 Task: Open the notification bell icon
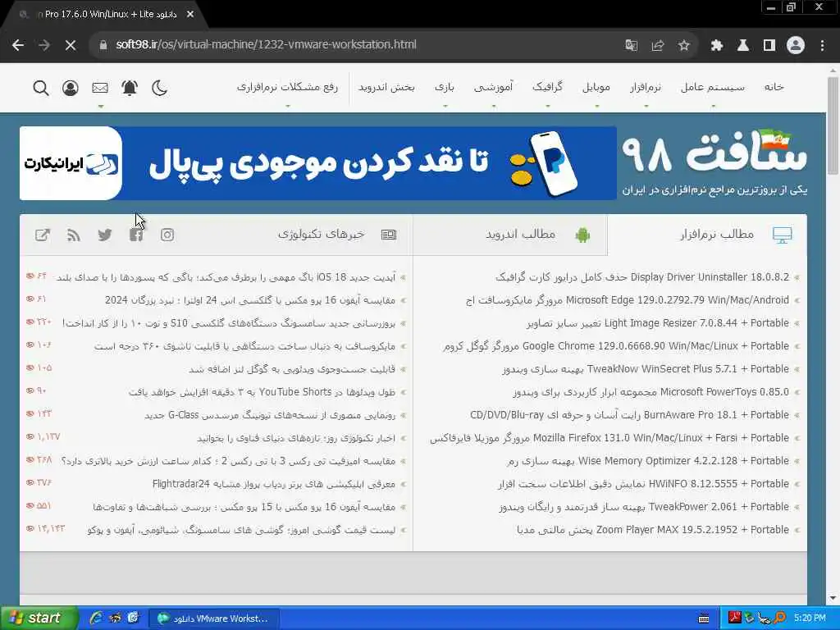[130, 87]
